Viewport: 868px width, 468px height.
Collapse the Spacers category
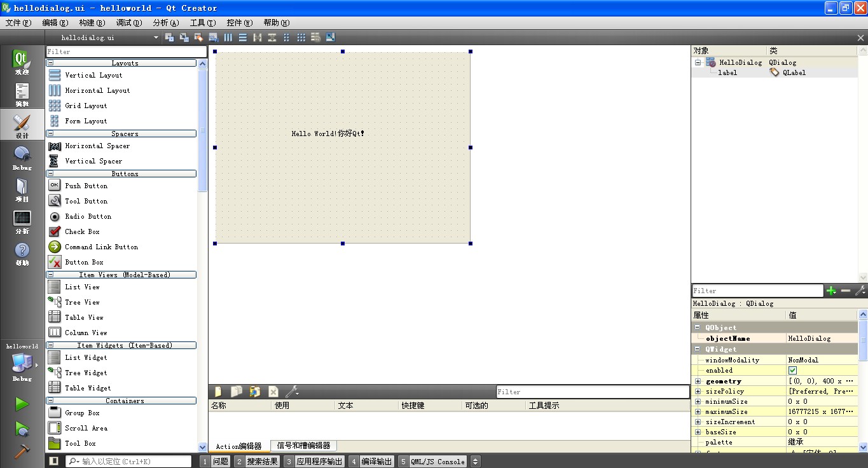(x=50, y=134)
